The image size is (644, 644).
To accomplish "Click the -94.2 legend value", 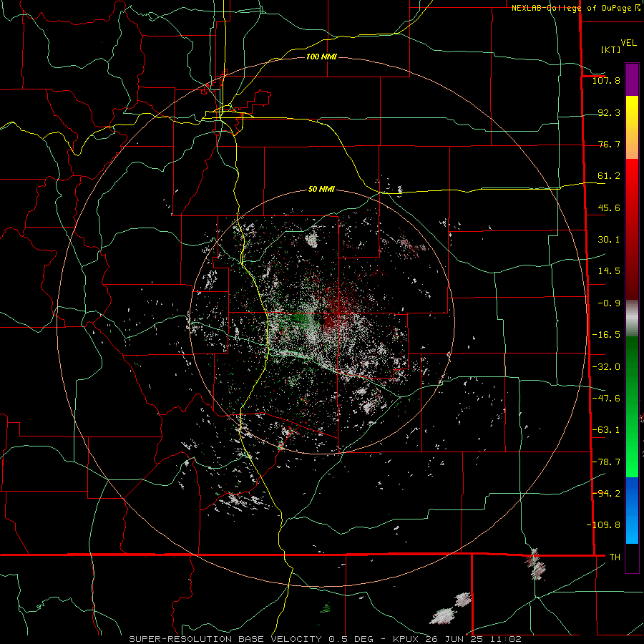I will tap(606, 493).
